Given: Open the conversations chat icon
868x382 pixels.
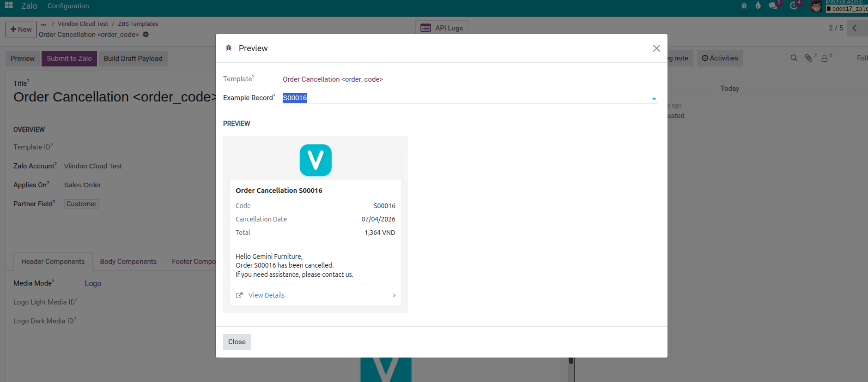Looking at the screenshot, I should tap(773, 6).
